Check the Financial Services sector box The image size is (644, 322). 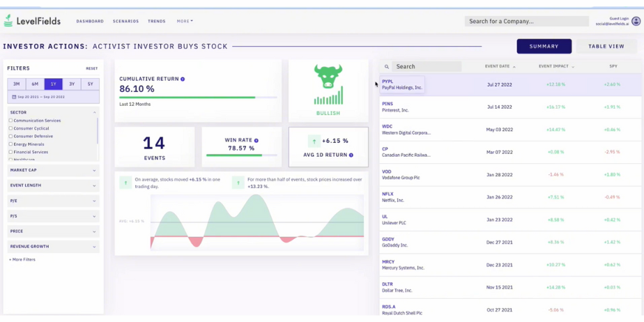(10, 152)
